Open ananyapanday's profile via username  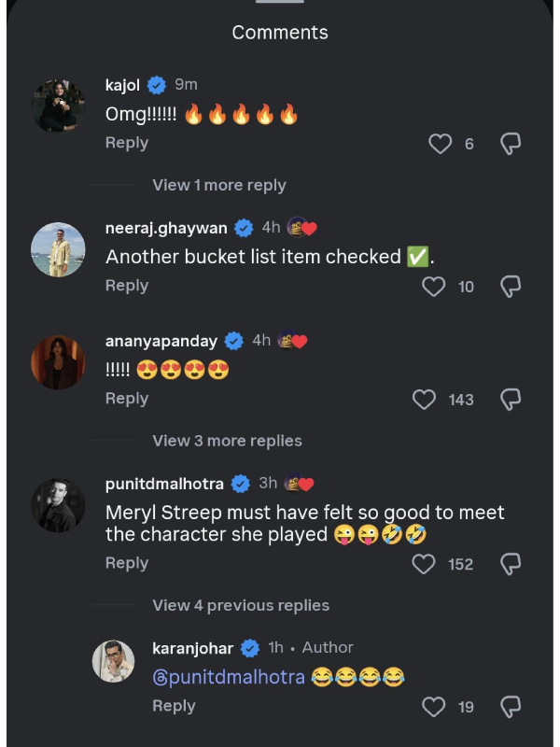161,341
